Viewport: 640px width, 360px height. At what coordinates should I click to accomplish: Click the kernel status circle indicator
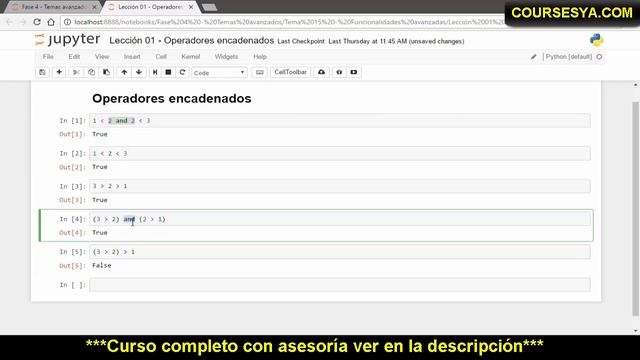pos(599,57)
